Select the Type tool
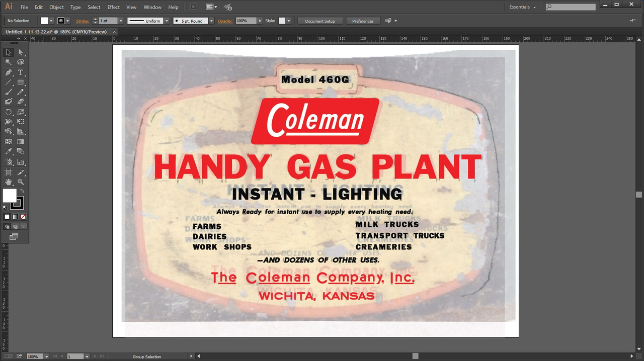Viewport: 644px width, 361px height. (21, 72)
